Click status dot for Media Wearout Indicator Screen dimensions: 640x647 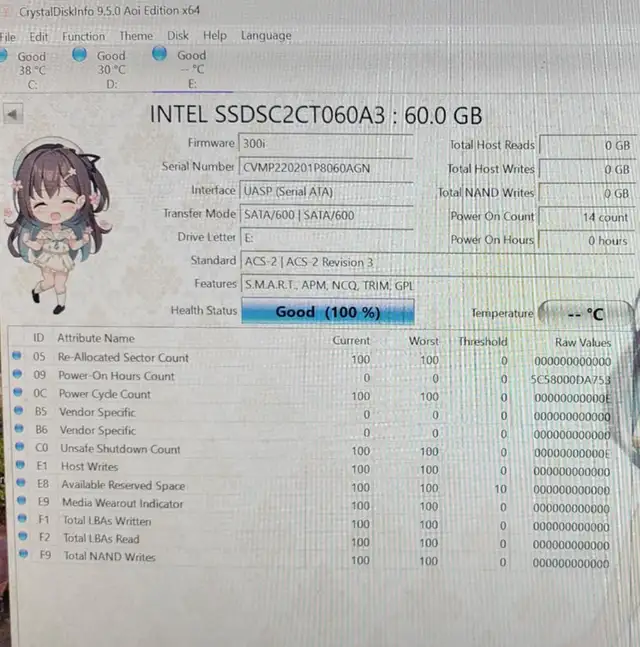coord(21,500)
